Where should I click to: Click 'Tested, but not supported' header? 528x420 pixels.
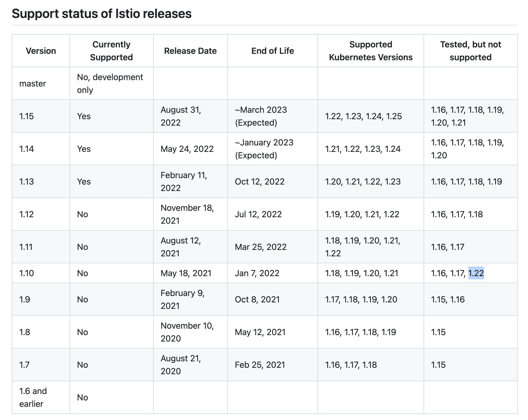[x=470, y=51]
